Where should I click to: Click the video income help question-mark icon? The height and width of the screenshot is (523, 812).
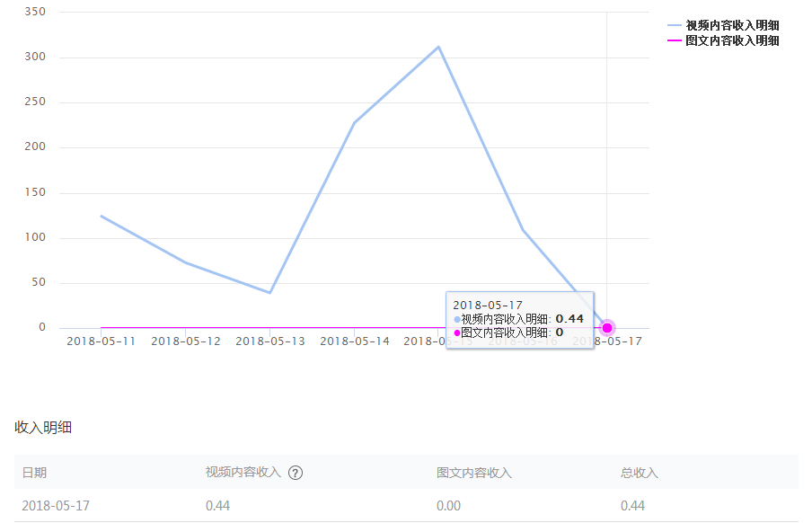[x=296, y=473]
